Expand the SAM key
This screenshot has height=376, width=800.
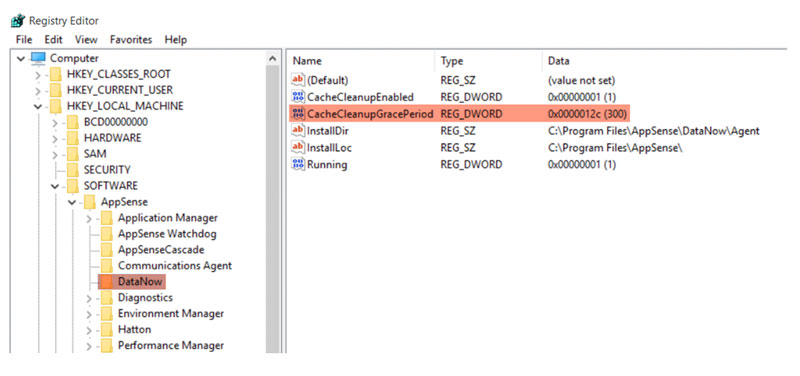pos(55,155)
